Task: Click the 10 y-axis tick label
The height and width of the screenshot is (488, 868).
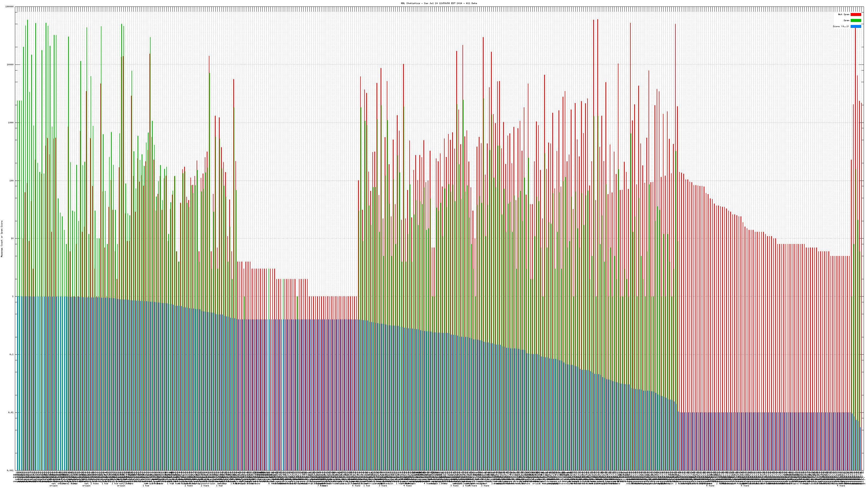Action: tap(12, 239)
